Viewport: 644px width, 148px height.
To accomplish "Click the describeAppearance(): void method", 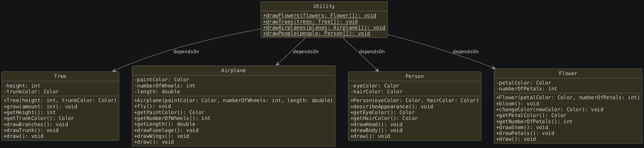I will [x=392, y=106].
